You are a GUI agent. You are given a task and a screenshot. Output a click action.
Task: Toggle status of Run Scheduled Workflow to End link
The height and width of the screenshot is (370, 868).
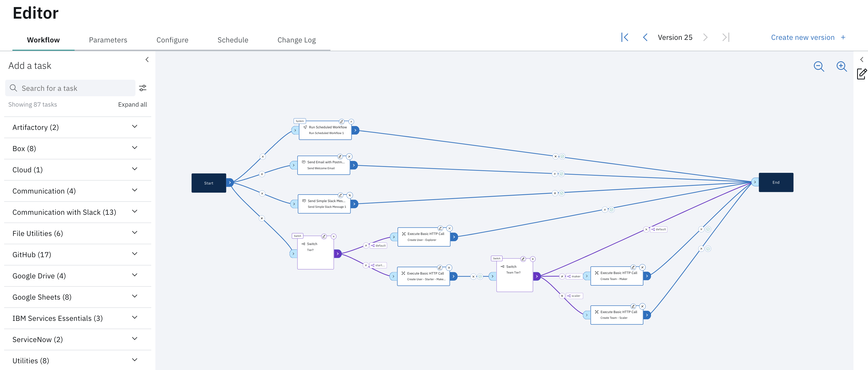562,156
